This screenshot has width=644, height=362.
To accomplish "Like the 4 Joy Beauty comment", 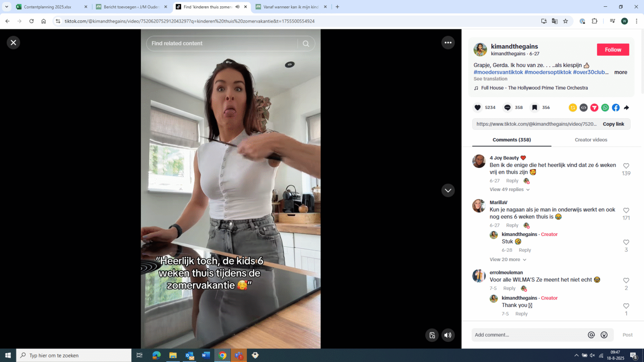I will pos(626,166).
